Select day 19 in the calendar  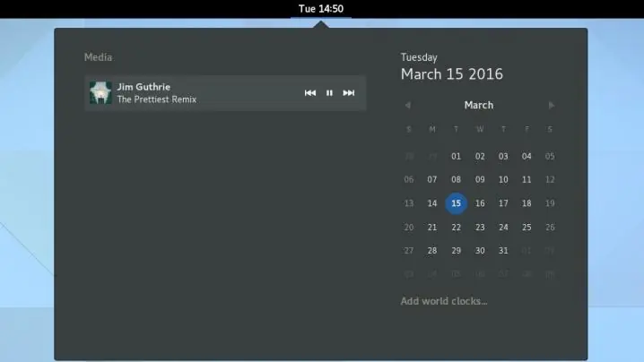[550, 203]
